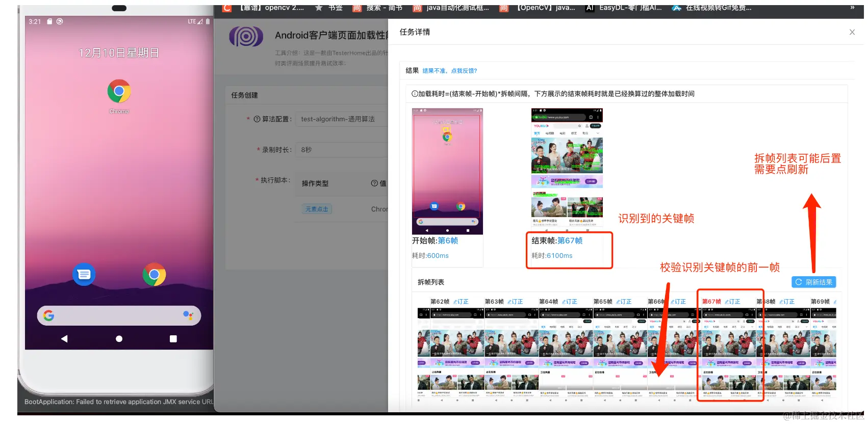The width and height of the screenshot is (868, 424).
Task: Open the EasyDL bookmark
Action: pos(624,8)
